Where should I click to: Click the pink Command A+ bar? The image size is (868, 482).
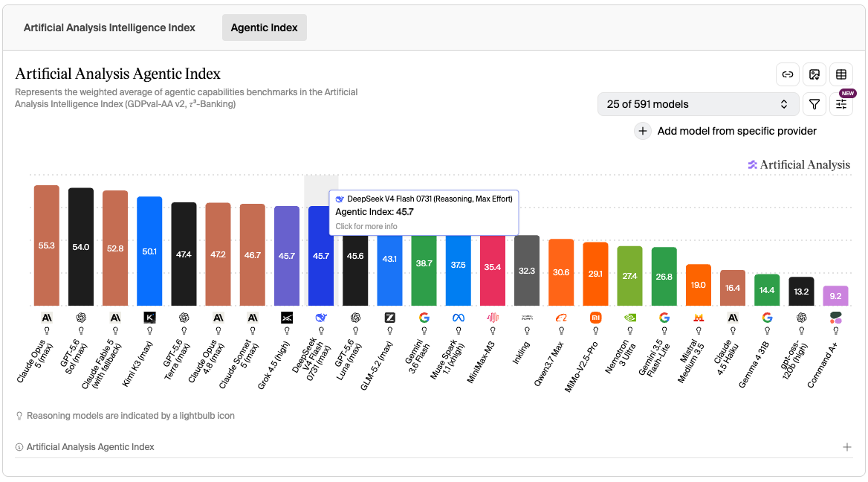coord(835,296)
